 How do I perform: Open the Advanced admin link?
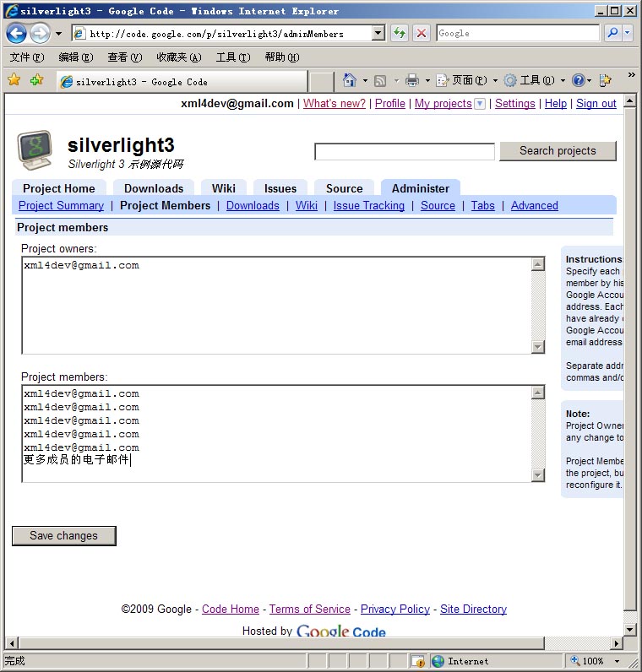(x=535, y=205)
